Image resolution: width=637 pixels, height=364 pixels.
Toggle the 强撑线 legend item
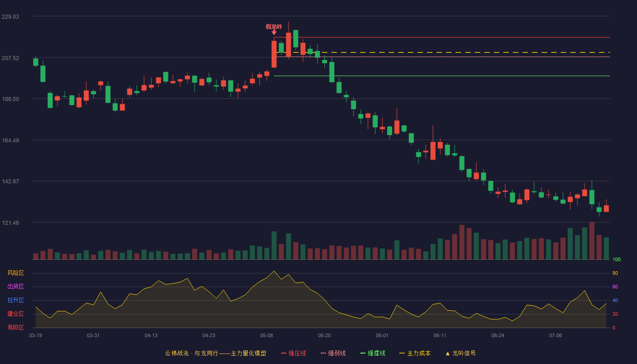(373, 353)
